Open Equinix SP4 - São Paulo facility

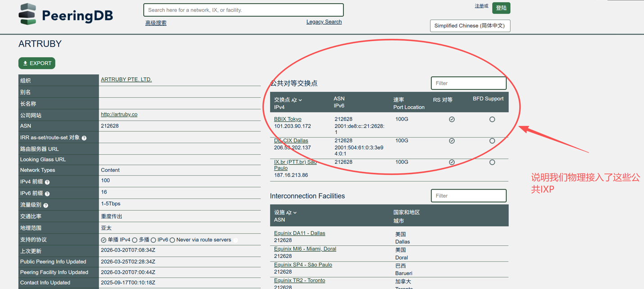pos(303,265)
